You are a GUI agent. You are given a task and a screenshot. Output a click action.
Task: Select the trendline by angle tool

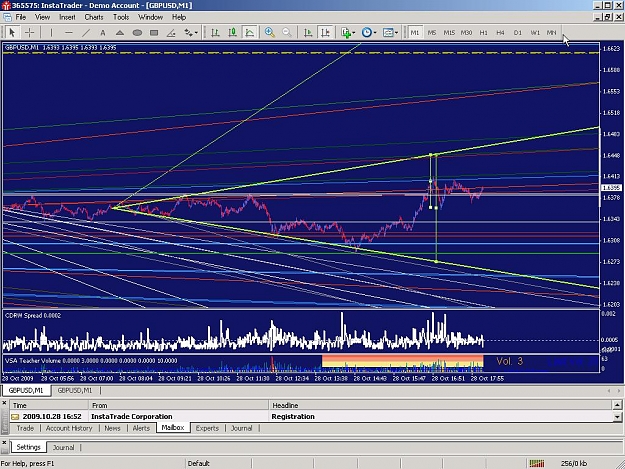point(171,32)
